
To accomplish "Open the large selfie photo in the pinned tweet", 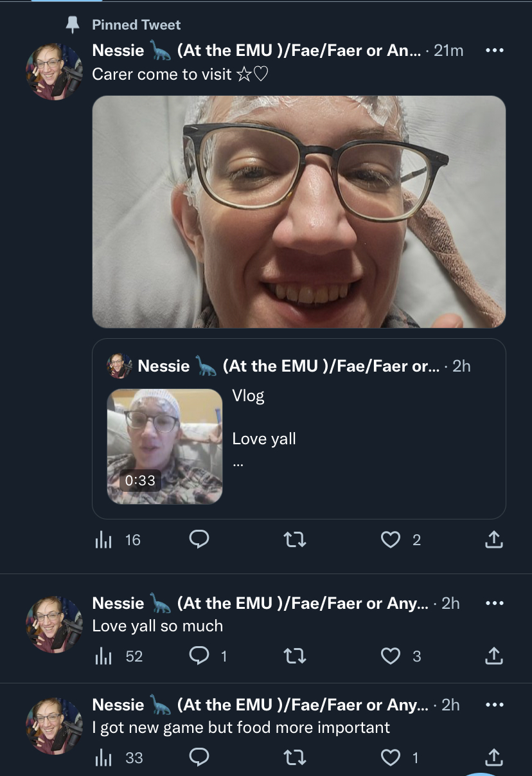I will point(299,212).
